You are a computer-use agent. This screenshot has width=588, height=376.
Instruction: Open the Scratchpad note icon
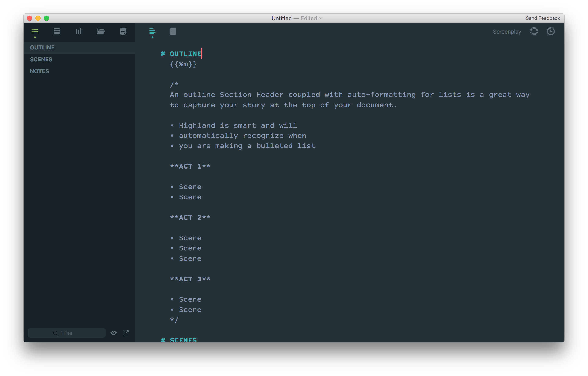click(123, 32)
